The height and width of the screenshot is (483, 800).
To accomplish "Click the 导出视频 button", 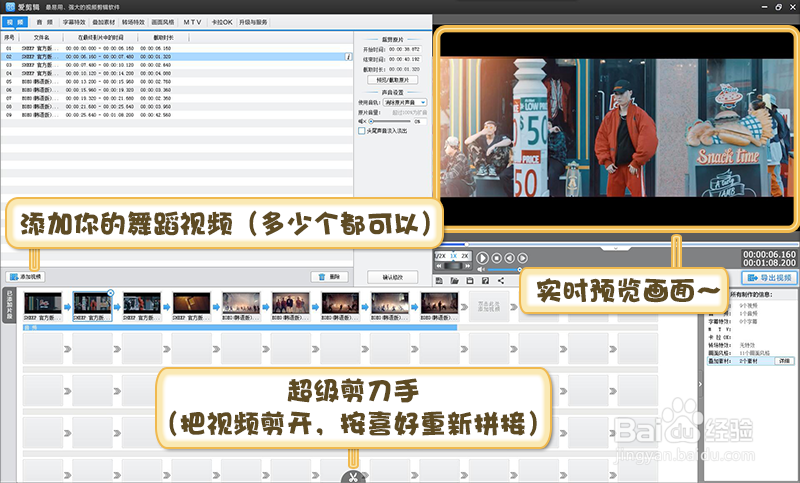I will coord(769,278).
